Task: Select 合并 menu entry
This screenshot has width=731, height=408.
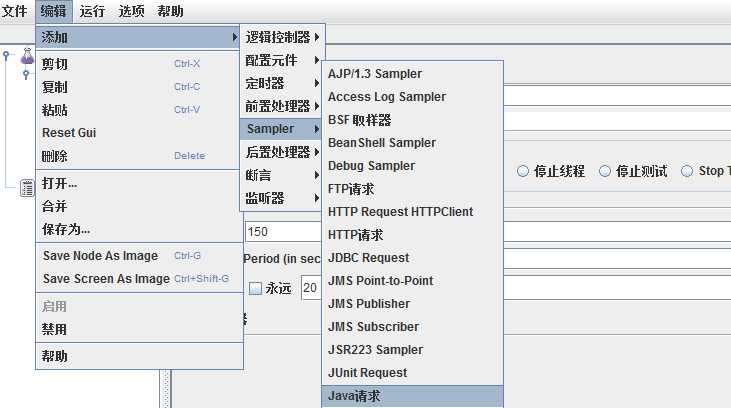Action: 140,206
